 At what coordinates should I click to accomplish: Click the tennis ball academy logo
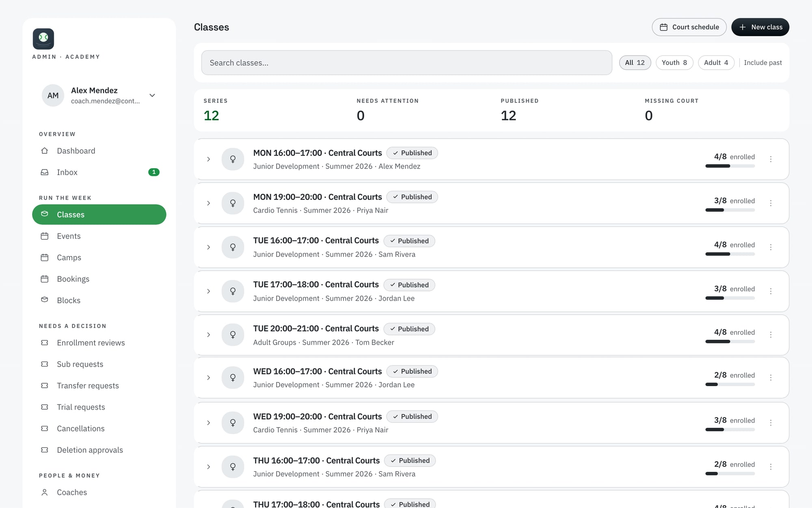pyautogui.click(x=43, y=39)
